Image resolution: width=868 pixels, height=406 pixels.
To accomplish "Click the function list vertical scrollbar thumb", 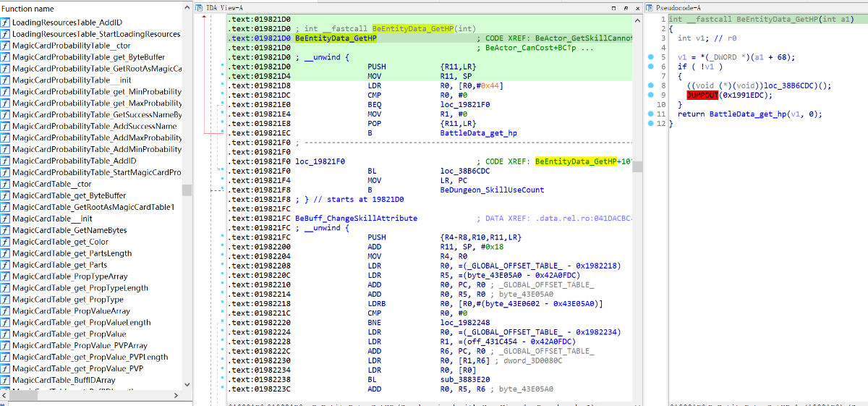I will point(187,190).
